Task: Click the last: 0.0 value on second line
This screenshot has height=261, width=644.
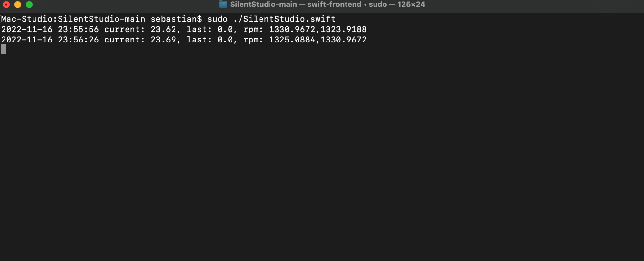Action: click(x=210, y=40)
